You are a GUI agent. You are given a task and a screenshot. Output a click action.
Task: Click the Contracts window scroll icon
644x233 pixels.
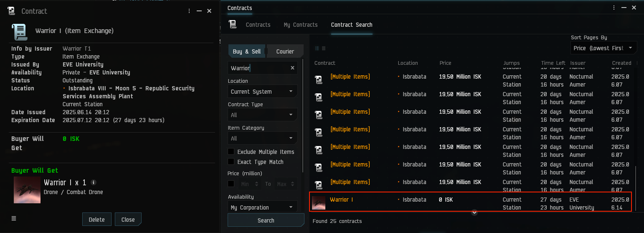tap(233, 25)
